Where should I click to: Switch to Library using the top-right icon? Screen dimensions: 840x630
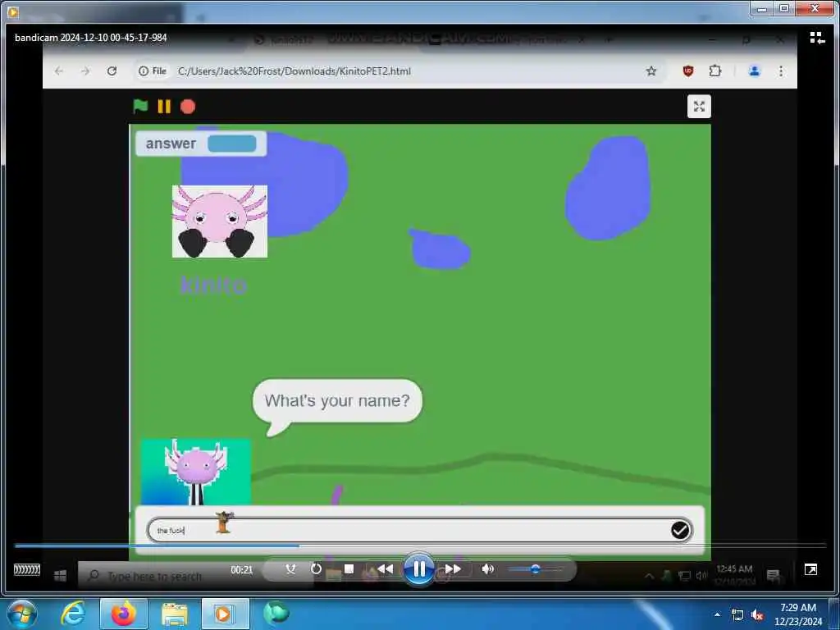coord(817,38)
